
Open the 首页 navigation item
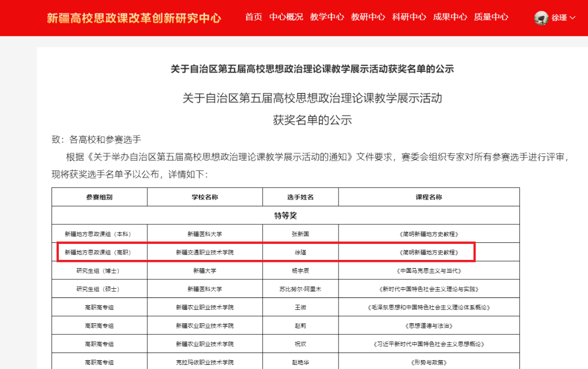(x=254, y=17)
